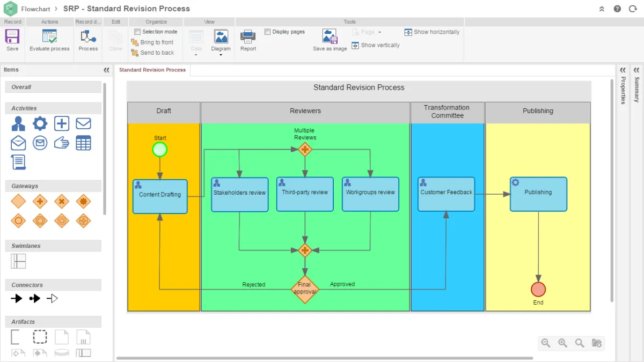Select the Final approval gateway diamond
The height and width of the screenshot is (362, 644).
[x=305, y=290]
